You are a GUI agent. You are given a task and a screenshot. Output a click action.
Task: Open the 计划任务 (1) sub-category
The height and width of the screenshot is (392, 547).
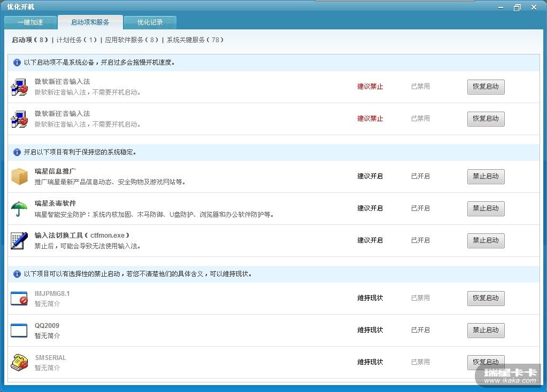click(76, 40)
